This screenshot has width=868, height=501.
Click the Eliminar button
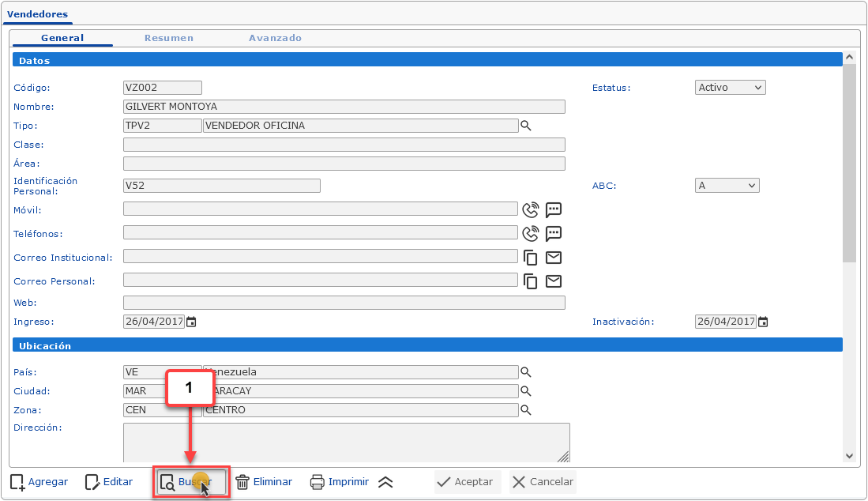click(264, 482)
